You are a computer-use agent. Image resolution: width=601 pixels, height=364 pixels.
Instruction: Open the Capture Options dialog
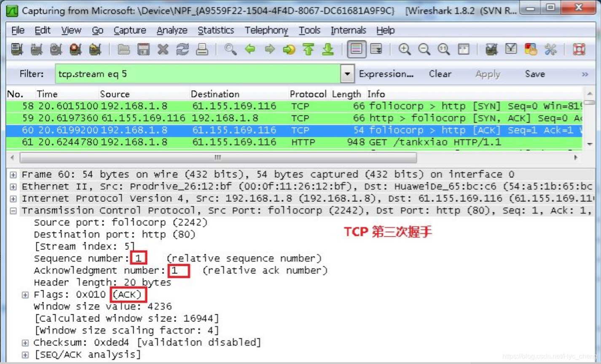coord(37,49)
